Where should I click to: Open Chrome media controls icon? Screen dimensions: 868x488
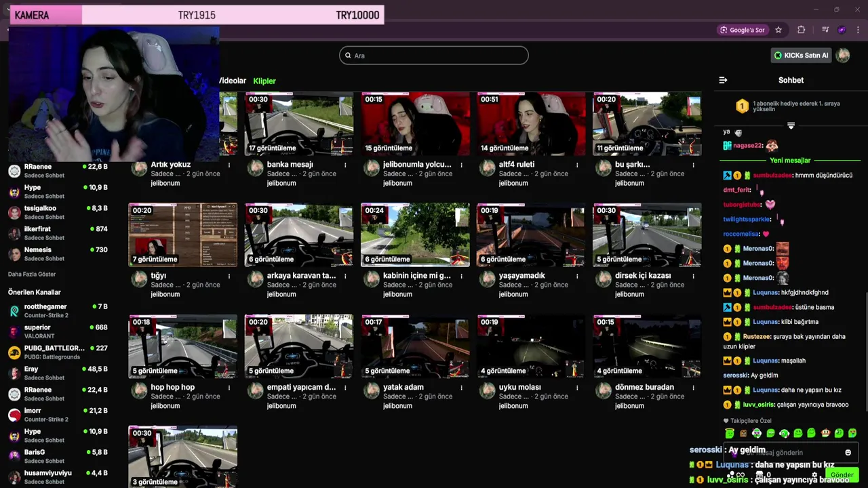click(825, 30)
